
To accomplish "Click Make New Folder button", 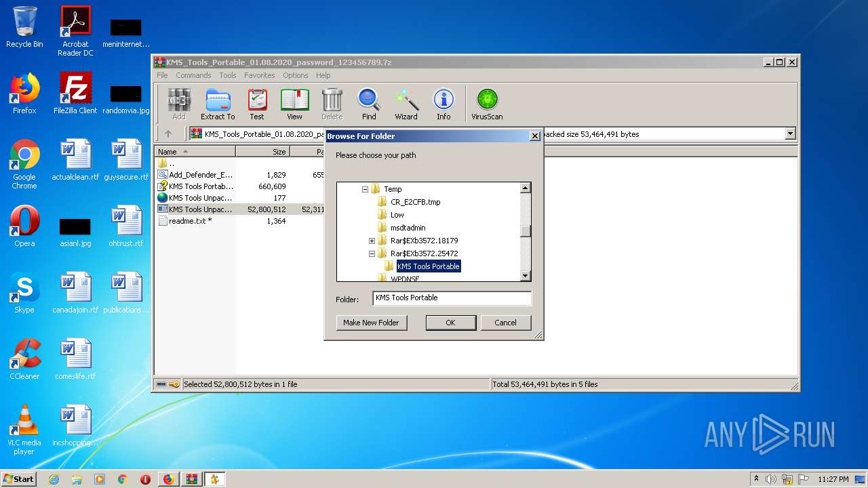I will [371, 323].
